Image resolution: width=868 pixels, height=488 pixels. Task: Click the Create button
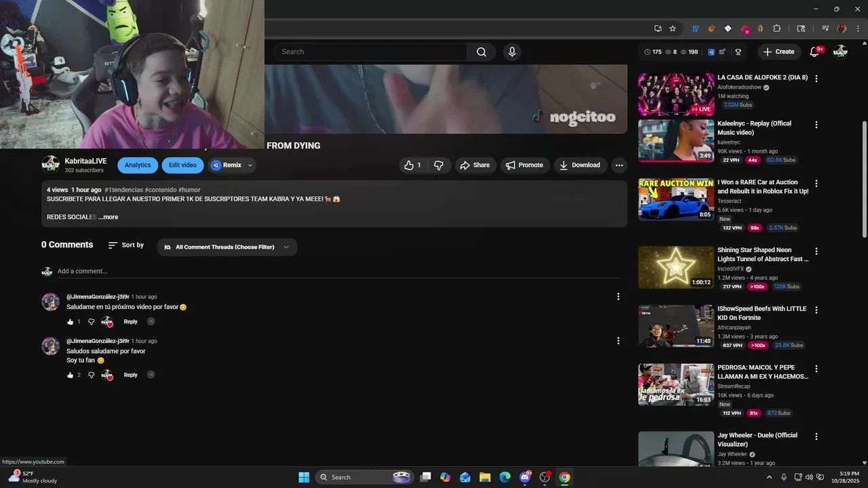[778, 52]
